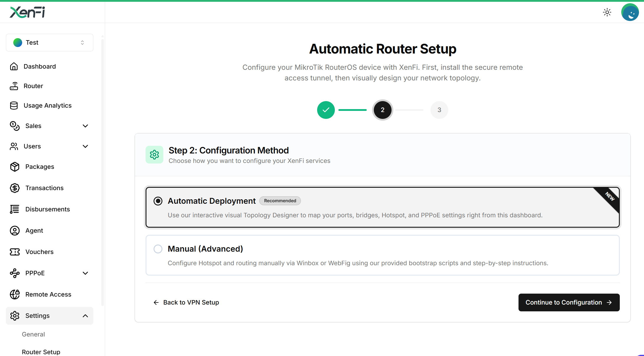Screen dimensions: 644x356
Task: Click the Router sidebar icon
Action: [x=14, y=86]
